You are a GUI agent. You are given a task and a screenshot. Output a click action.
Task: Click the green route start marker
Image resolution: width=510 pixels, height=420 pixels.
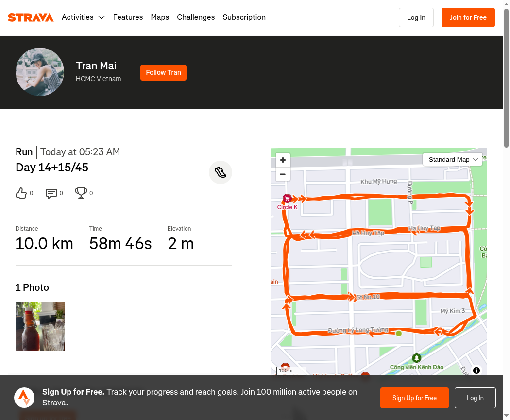(x=399, y=333)
